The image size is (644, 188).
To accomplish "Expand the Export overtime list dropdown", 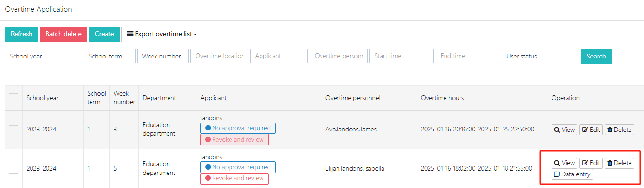I will point(162,34).
